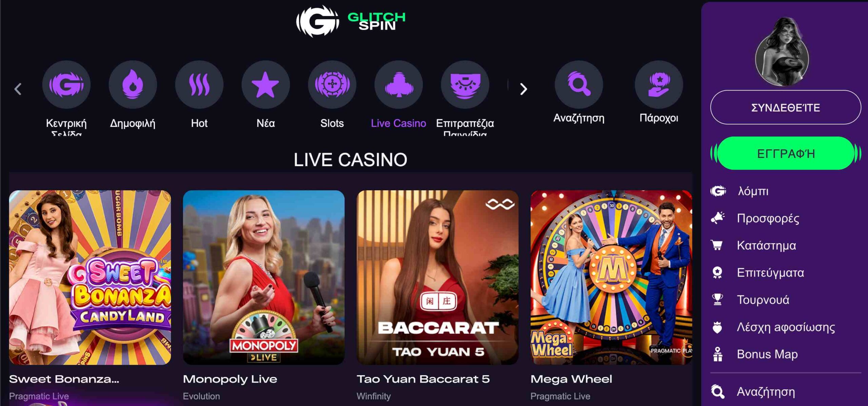The height and width of the screenshot is (406, 868).
Task: Open Προσφορές in the sidebar menu
Action: pos(768,218)
